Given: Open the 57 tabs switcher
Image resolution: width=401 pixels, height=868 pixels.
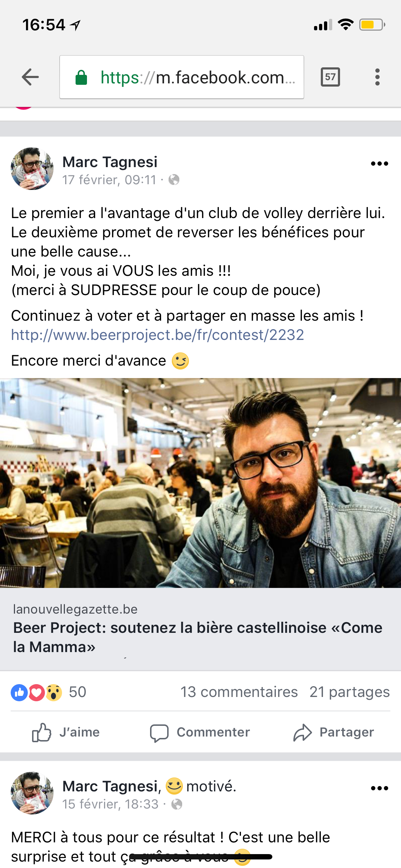Looking at the screenshot, I should click(330, 77).
